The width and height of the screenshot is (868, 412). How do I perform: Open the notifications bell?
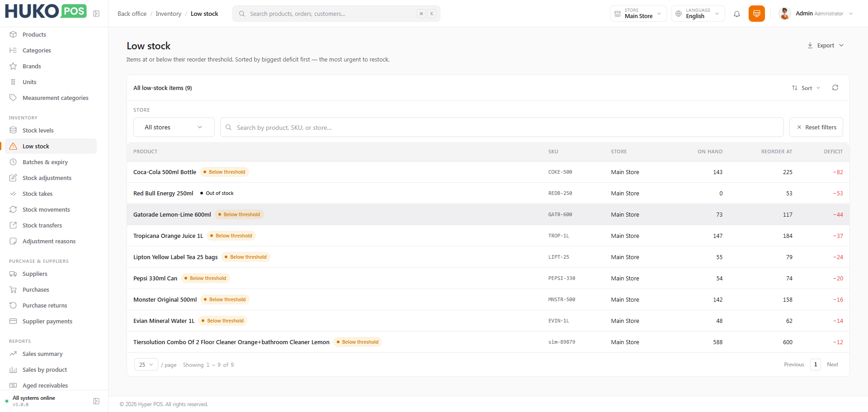(737, 14)
